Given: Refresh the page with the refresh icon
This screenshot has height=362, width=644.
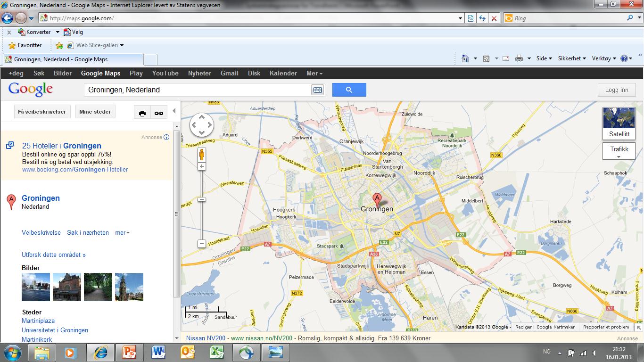Looking at the screenshot, I should (x=482, y=18).
